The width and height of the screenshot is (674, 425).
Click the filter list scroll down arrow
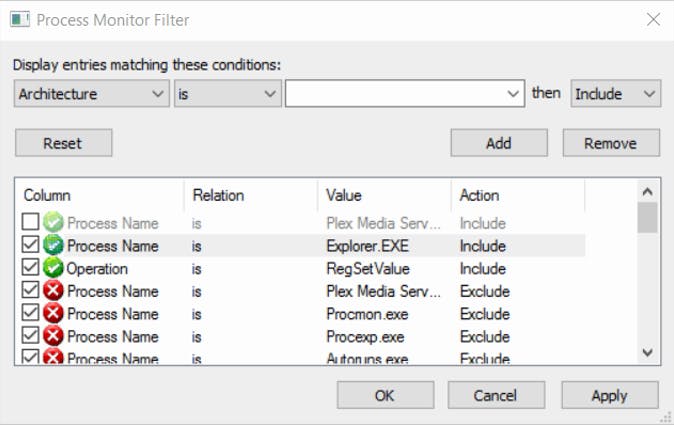(648, 351)
